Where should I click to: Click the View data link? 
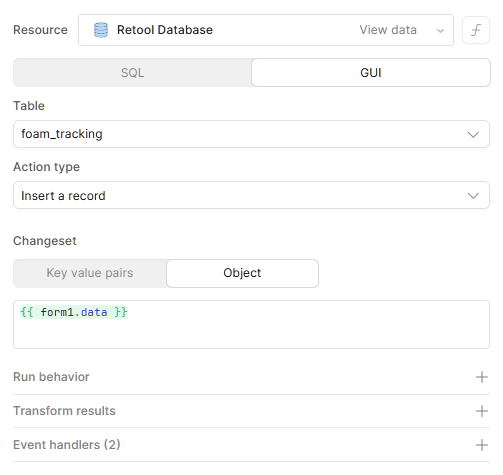(x=388, y=30)
